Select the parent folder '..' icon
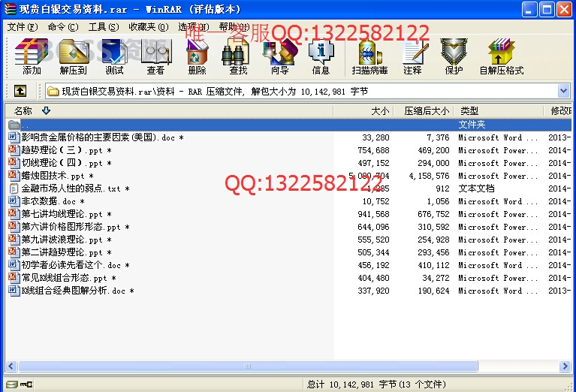The height and width of the screenshot is (392, 576). pyautogui.click(x=14, y=125)
